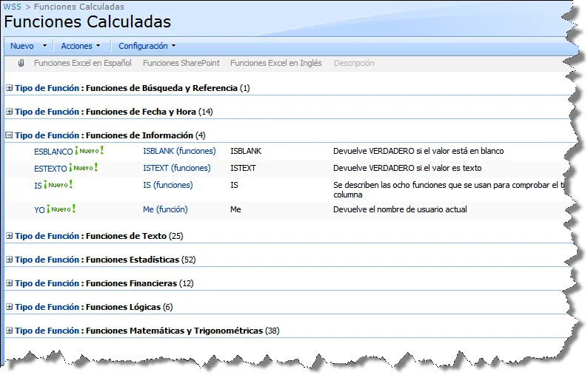Expand Funciones Matemáticas y Trigonométricas group
Screen dimensions: 588x375
click(10, 331)
